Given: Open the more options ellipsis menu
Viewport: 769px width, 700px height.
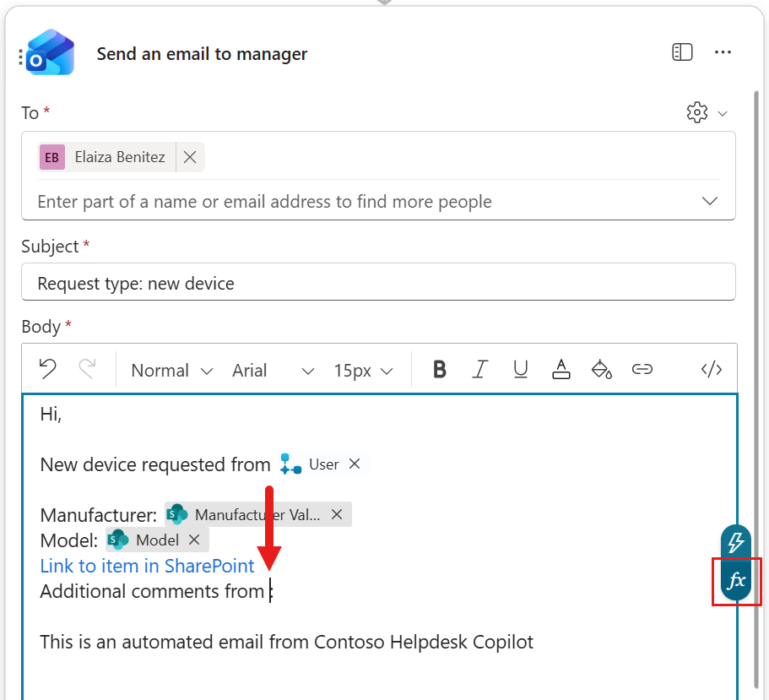Looking at the screenshot, I should [723, 52].
